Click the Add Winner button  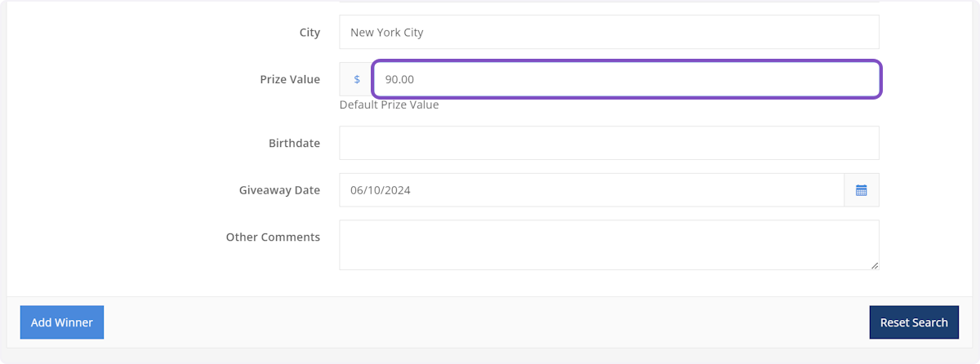coord(62,322)
